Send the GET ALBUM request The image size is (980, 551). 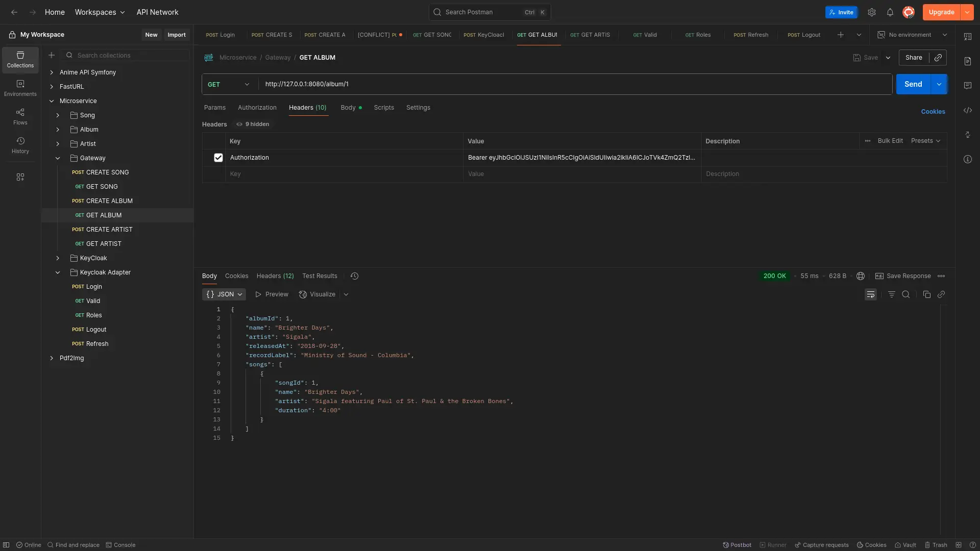point(913,84)
